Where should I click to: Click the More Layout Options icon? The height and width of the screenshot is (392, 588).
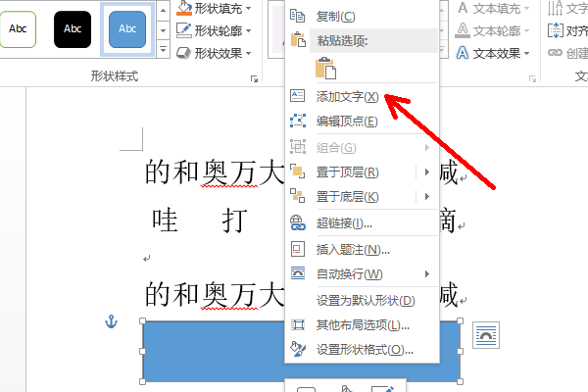298,324
